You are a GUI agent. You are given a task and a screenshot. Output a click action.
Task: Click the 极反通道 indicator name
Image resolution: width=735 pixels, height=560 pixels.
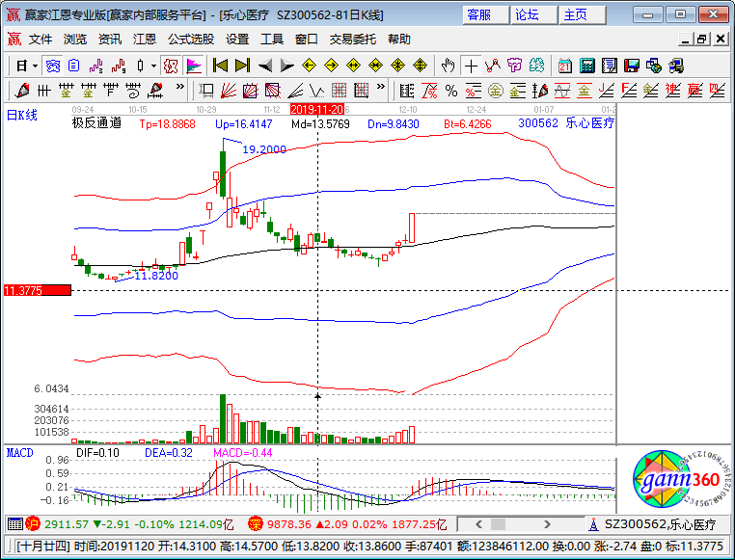click(96, 123)
